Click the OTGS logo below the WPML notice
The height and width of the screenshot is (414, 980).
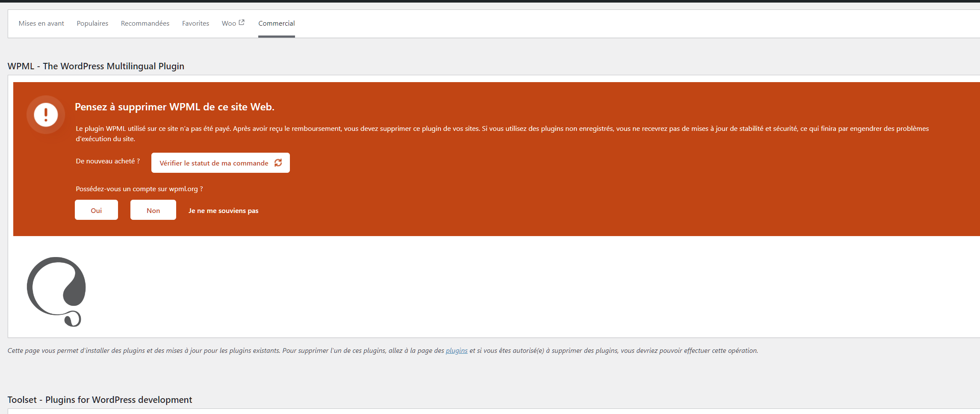click(x=56, y=292)
